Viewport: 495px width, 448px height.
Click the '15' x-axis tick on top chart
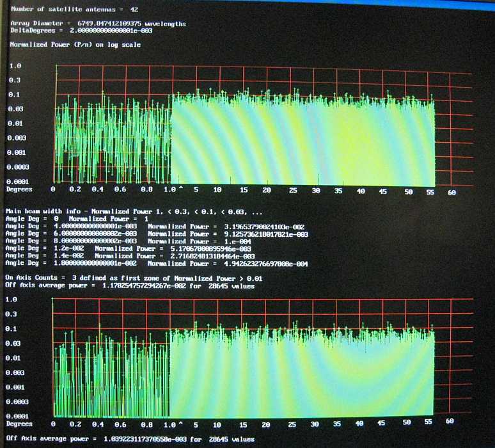pos(244,190)
